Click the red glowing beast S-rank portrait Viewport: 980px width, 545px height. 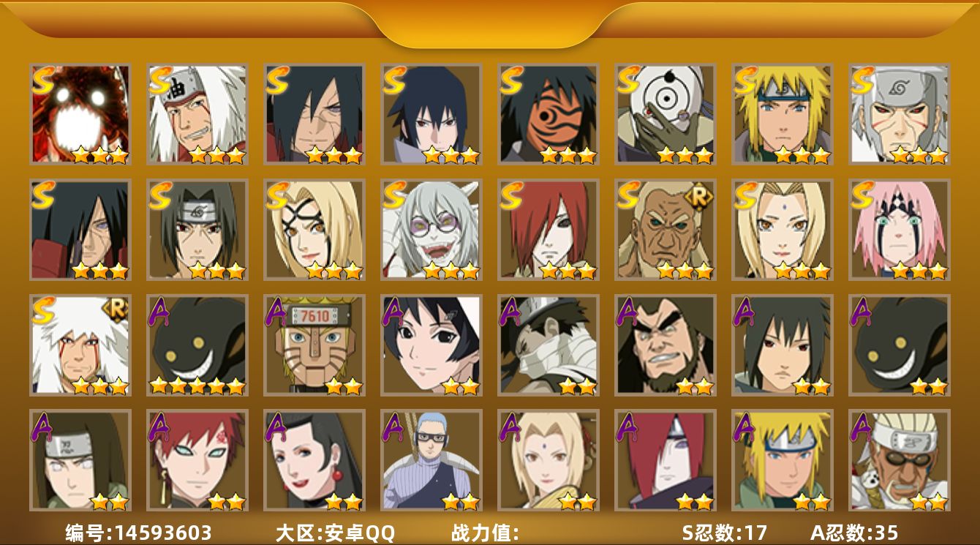coord(80,114)
